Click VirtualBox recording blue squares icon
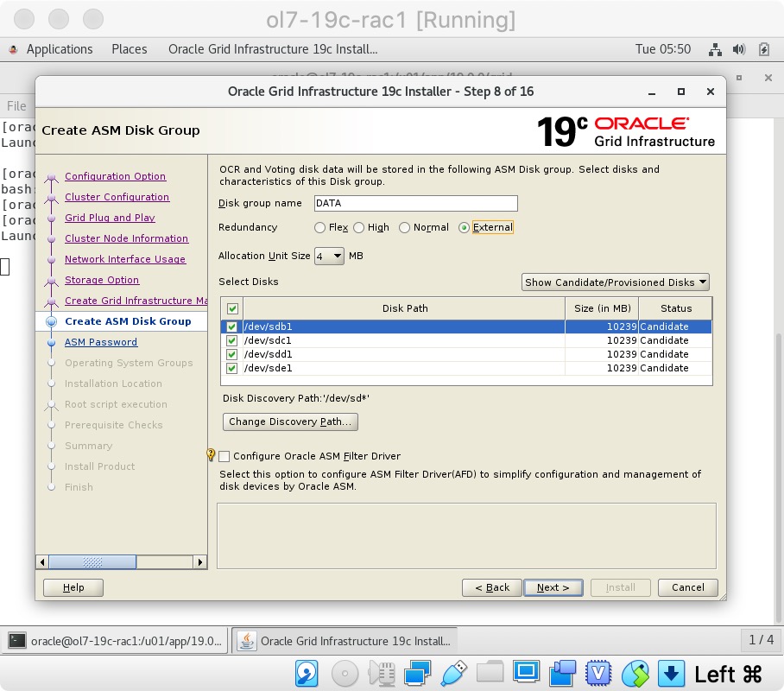 coord(562,674)
